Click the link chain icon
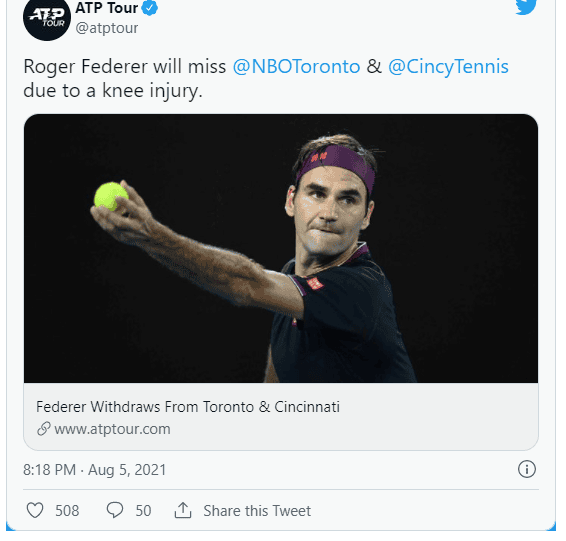Image resolution: width=566 pixels, height=541 pixels. 44,429
